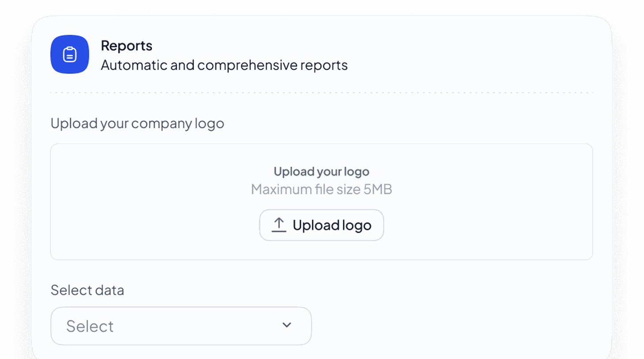This screenshot has height=359, width=644.
Task: Click the chevron arrow in Select dropdown
Action: (287, 325)
